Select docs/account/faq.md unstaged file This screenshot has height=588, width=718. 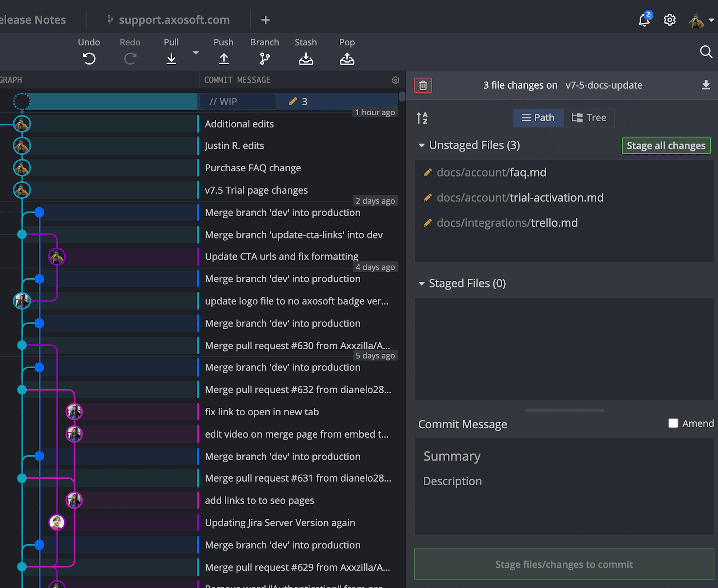(491, 173)
